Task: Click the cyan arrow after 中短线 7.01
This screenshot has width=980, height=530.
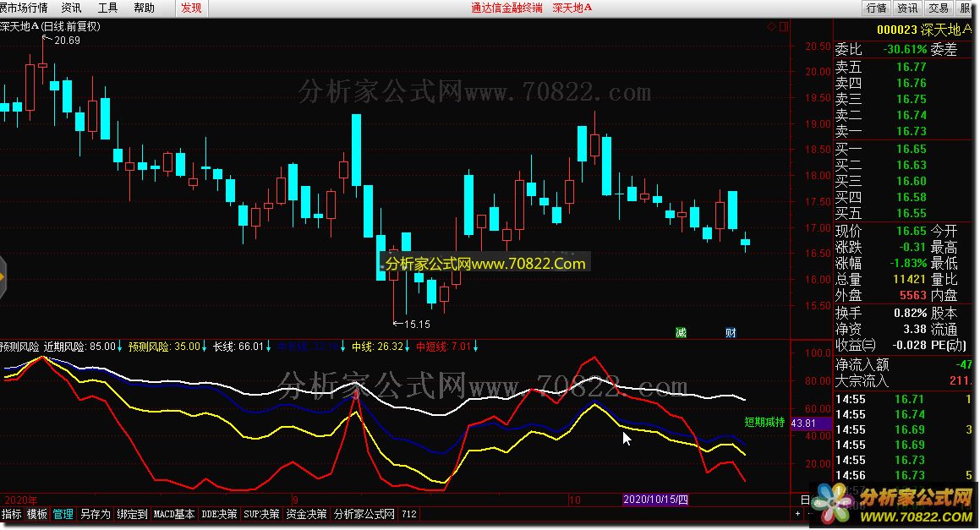Action: coord(475,347)
